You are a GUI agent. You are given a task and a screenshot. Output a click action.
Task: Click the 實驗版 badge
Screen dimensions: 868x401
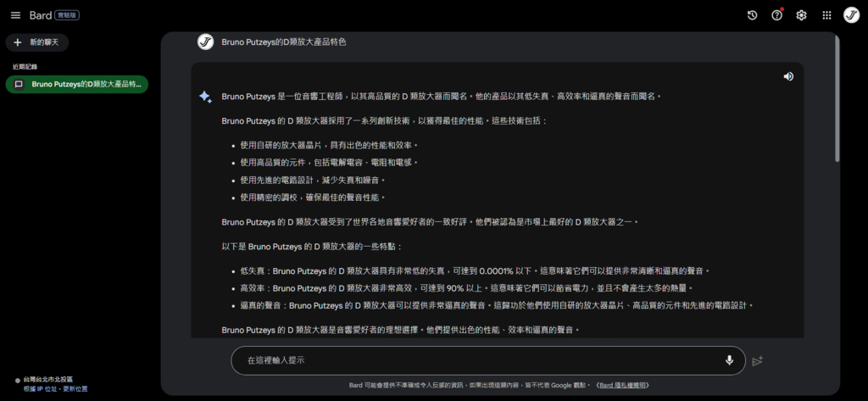69,15
